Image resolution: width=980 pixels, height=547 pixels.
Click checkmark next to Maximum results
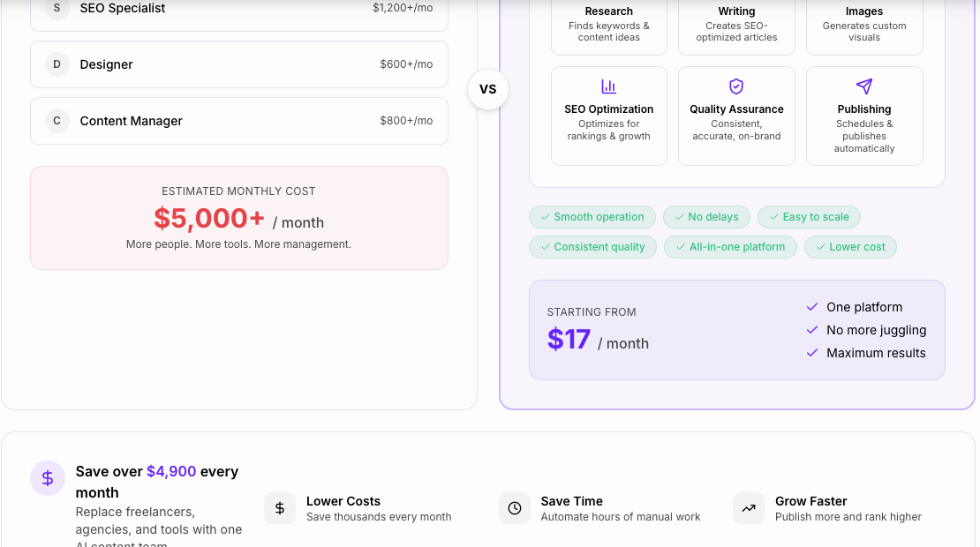pos(812,354)
